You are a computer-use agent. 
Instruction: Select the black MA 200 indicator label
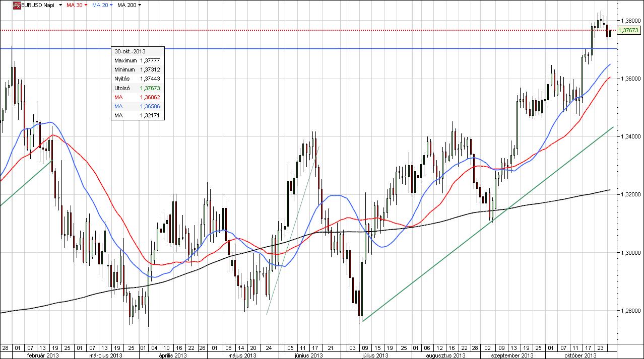coord(127,5)
